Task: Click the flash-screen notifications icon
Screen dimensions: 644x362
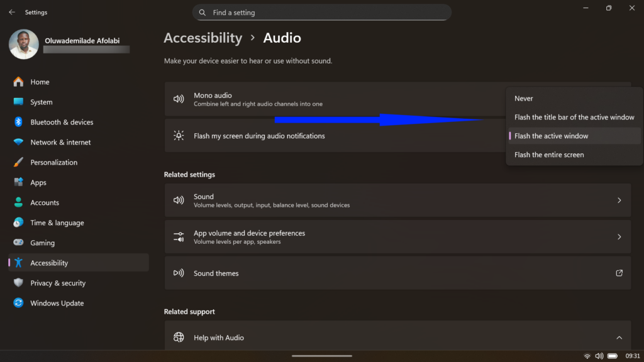Action: tap(179, 136)
